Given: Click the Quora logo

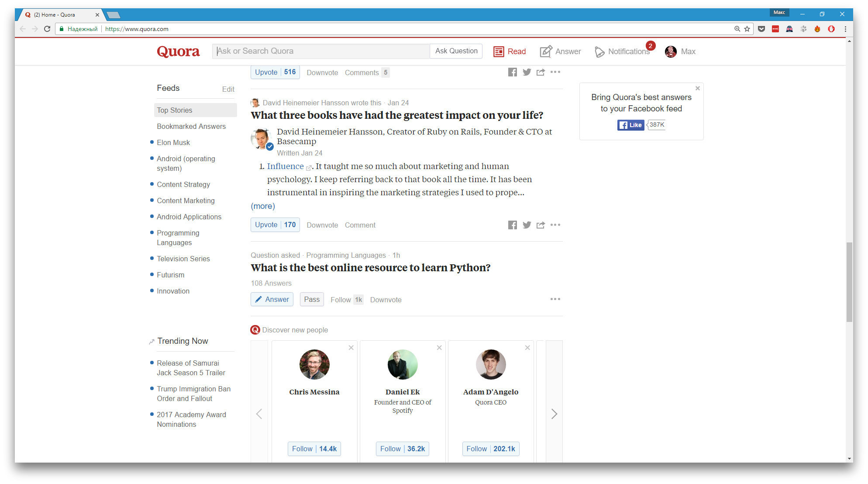Looking at the screenshot, I should tap(178, 52).
